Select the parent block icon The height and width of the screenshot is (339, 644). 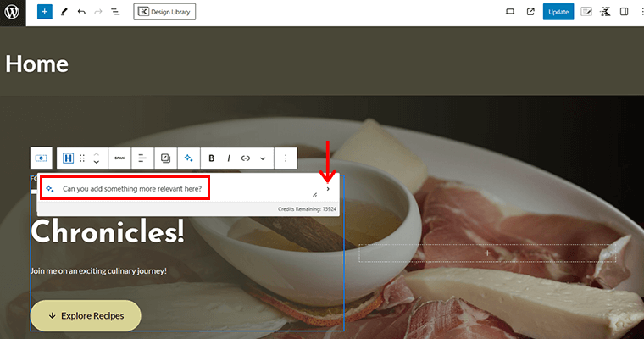(41, 158)
